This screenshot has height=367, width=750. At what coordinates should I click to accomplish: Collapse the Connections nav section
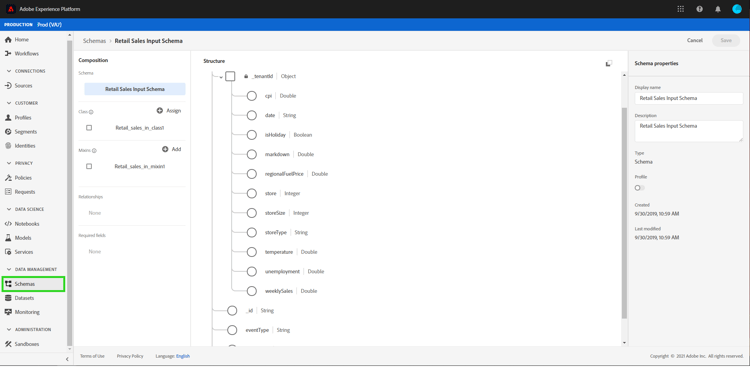point(9,71)
